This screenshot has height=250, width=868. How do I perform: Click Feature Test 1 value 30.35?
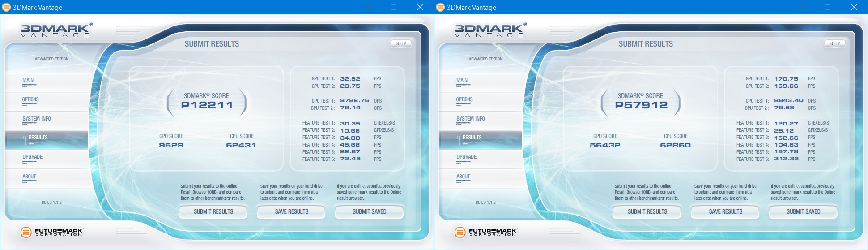[350, 124]
